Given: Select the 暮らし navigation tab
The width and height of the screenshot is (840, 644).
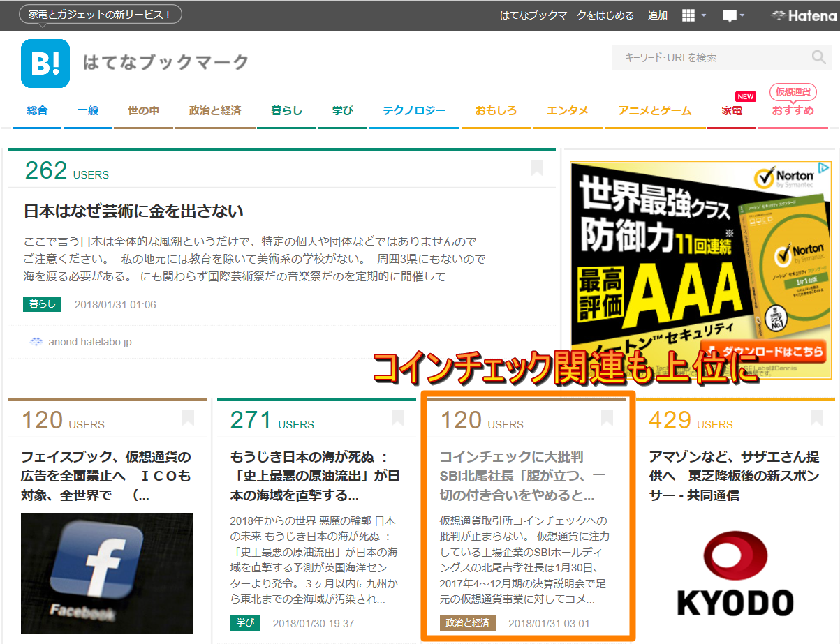Looking at the screenshot, I should pyautogui.click(x=286, y=110).
